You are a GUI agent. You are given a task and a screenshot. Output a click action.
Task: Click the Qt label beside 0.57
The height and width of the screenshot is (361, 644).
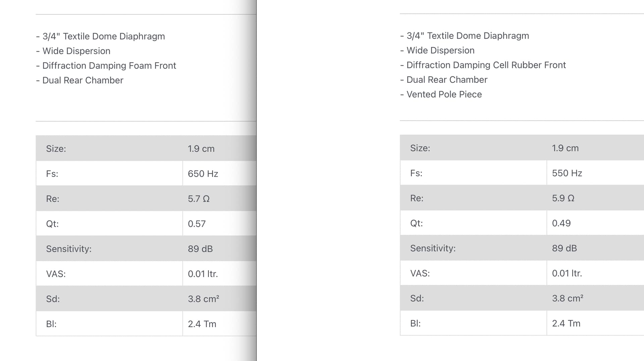pyautogui.click(x=52, y=224)
